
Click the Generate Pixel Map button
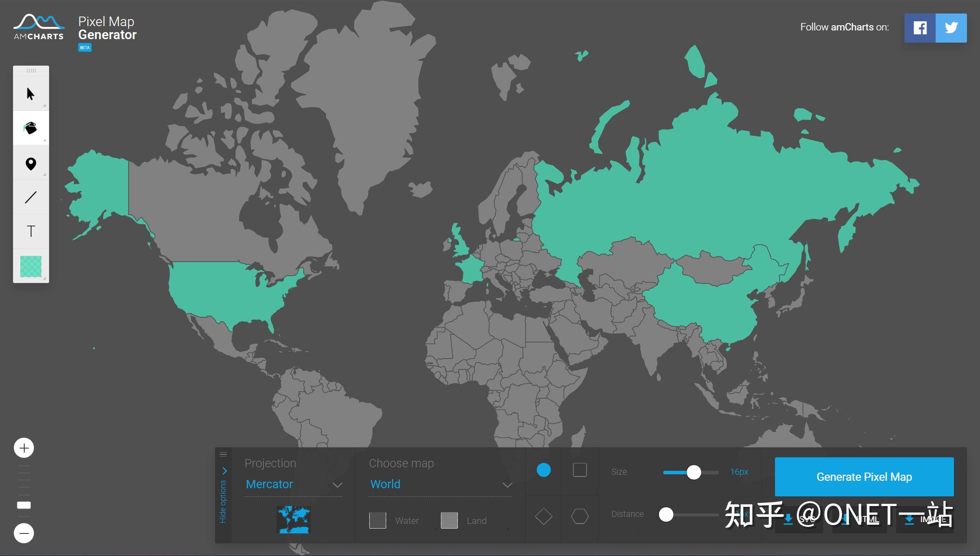point(864,477)
